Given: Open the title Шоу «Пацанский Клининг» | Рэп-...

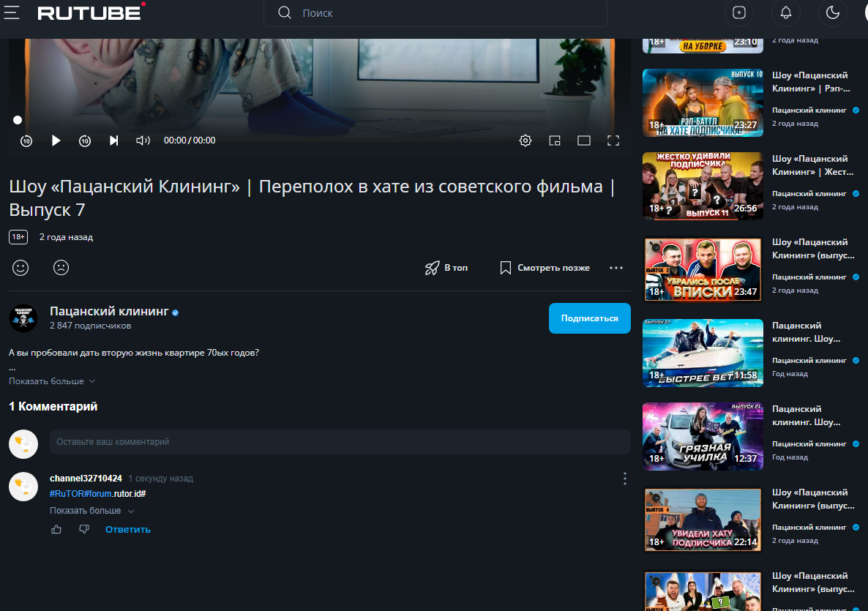Looking at the screenshot, I should point(811,82).
